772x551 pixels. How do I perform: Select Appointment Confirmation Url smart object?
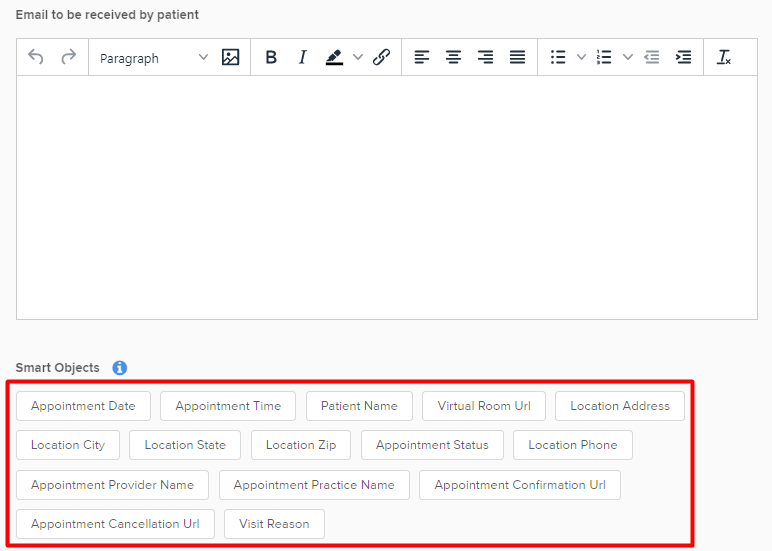[520, 485]
